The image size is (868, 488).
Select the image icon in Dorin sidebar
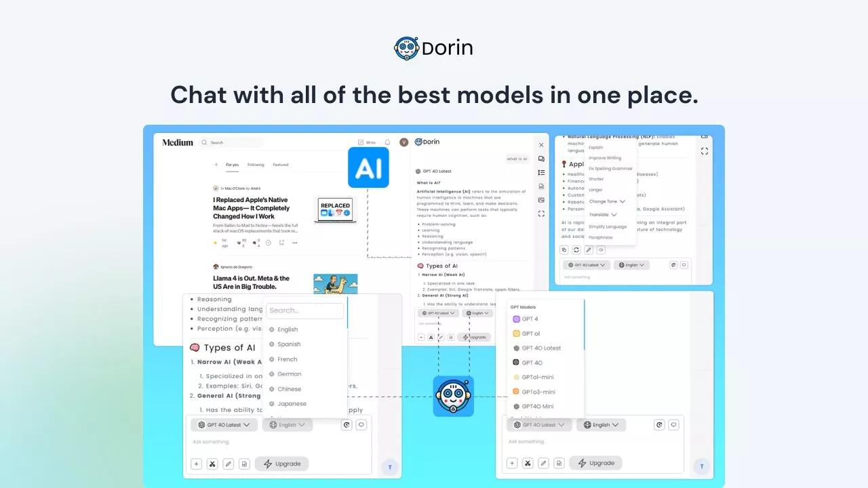(x=541, y=200)
